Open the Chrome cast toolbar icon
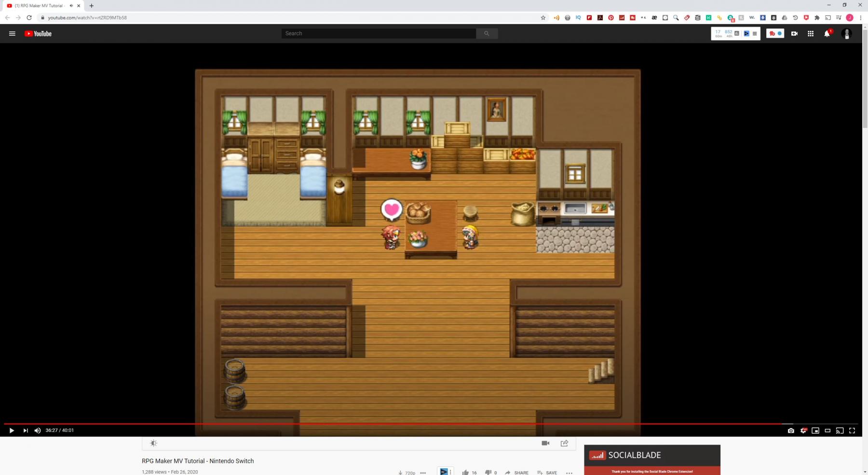The width and height of the screenshot is (868, 475). click(828, 17)
